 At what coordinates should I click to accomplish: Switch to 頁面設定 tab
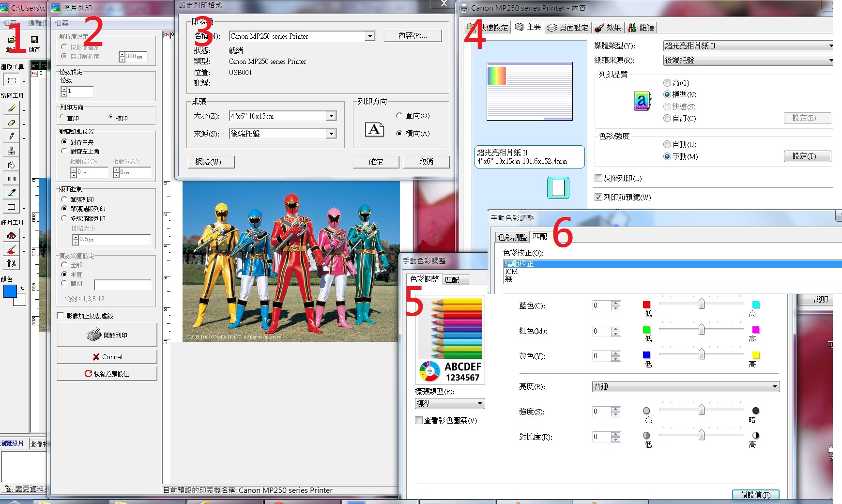(x=568, y=28)
